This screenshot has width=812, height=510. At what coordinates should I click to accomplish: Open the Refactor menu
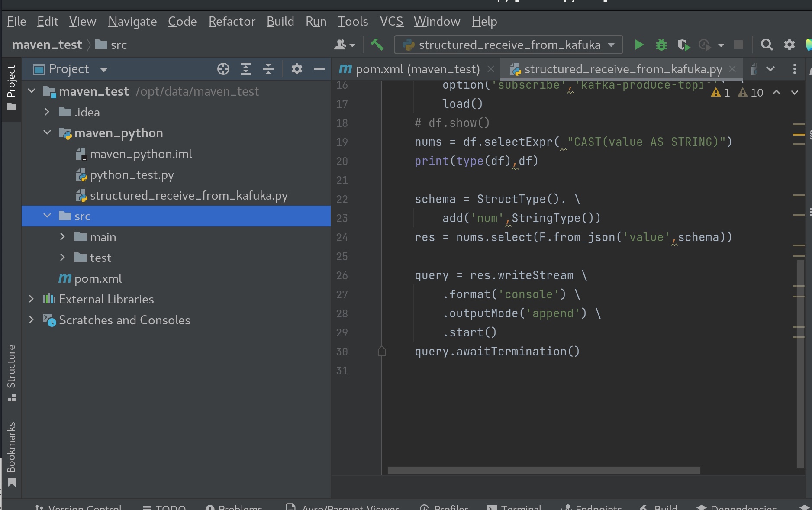point(232,21)
